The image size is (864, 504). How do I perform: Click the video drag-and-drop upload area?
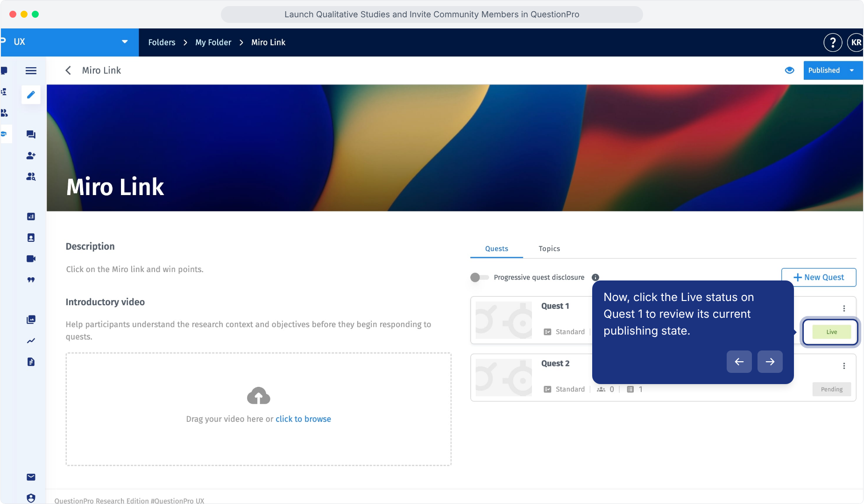coord(259,409)
